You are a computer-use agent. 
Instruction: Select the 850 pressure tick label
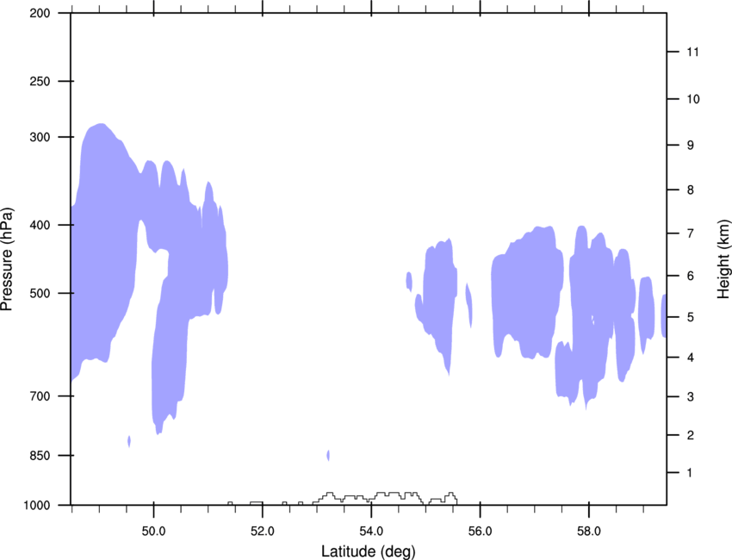coord(40,456)
